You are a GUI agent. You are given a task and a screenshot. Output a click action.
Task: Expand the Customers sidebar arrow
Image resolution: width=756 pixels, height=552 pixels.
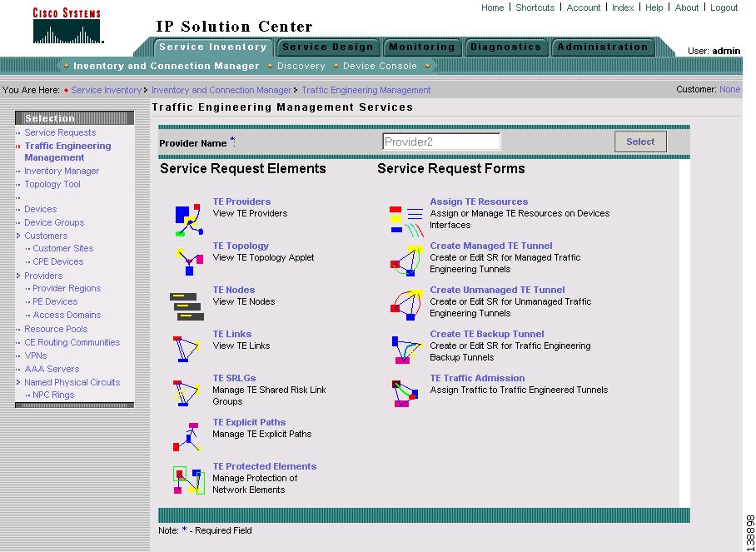click(17, 236)
